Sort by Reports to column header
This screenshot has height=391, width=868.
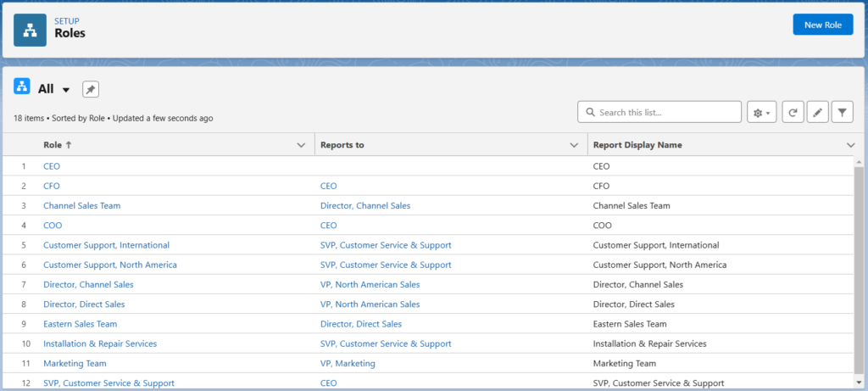click(342, 144)
